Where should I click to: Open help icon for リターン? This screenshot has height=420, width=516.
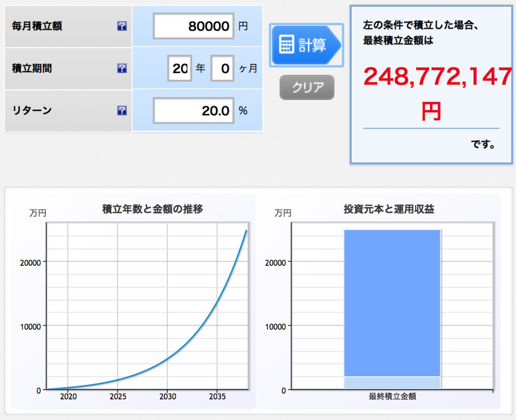(122, 110)
